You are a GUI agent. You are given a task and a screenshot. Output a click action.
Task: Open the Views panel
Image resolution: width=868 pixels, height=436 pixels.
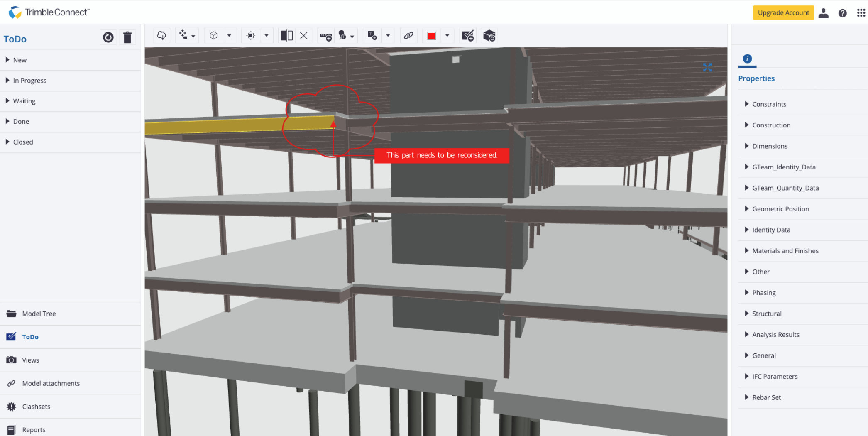coord(70,360)
